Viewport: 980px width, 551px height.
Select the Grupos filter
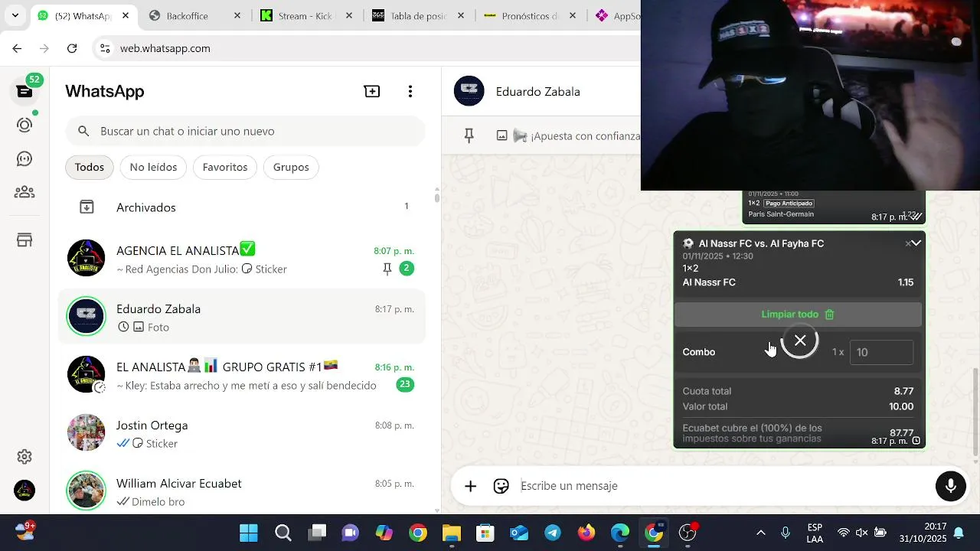(x=291, y=167)
